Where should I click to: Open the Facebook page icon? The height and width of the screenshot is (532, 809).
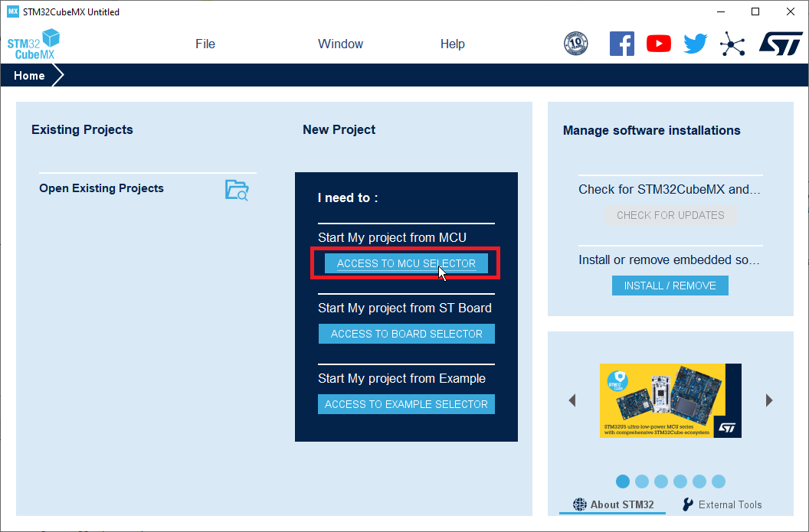point(622,44)
